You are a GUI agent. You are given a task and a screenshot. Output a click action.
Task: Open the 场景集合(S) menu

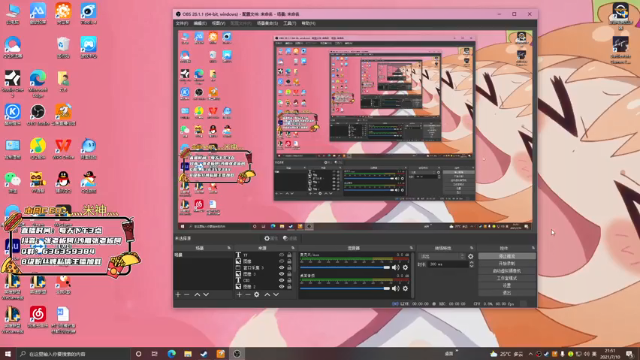(267, 23)
